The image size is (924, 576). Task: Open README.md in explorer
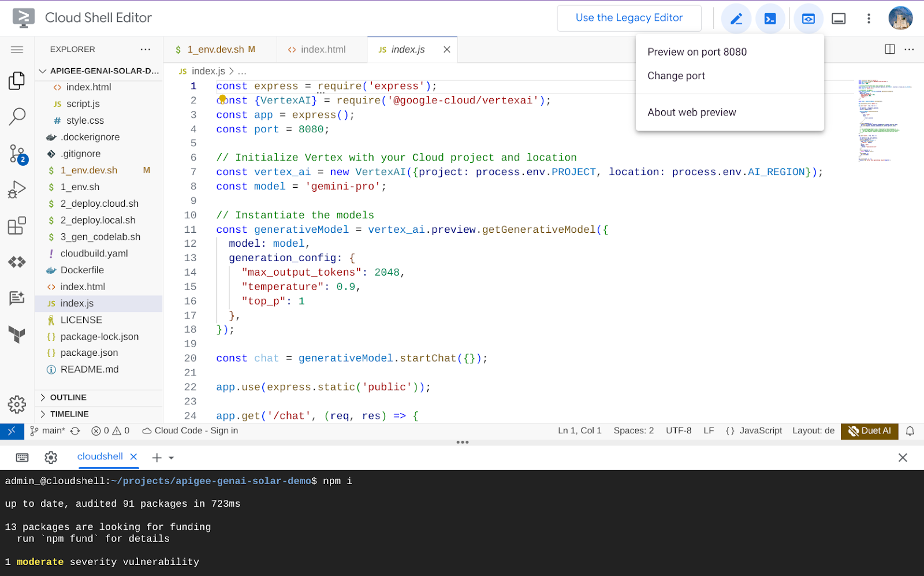click(x=99, y=370)
